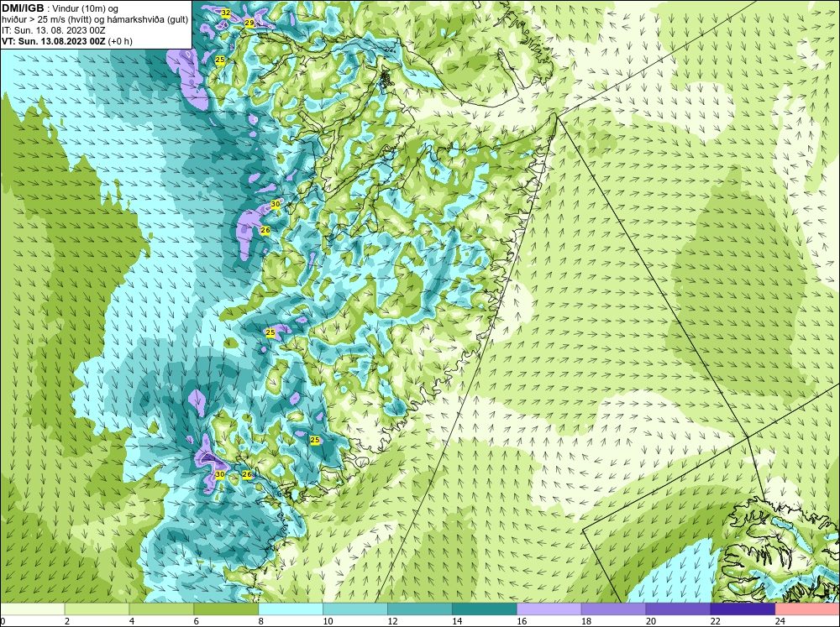Click the yellow max gust label 29

(x=249, y=23)
